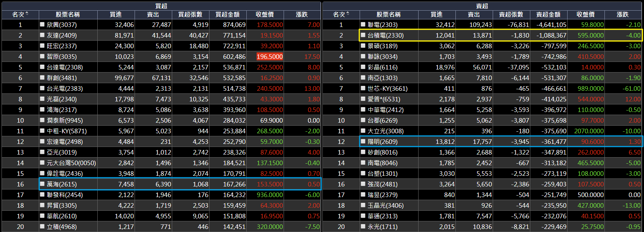Open stock 玉晶光(3406)

coord(385,205)
